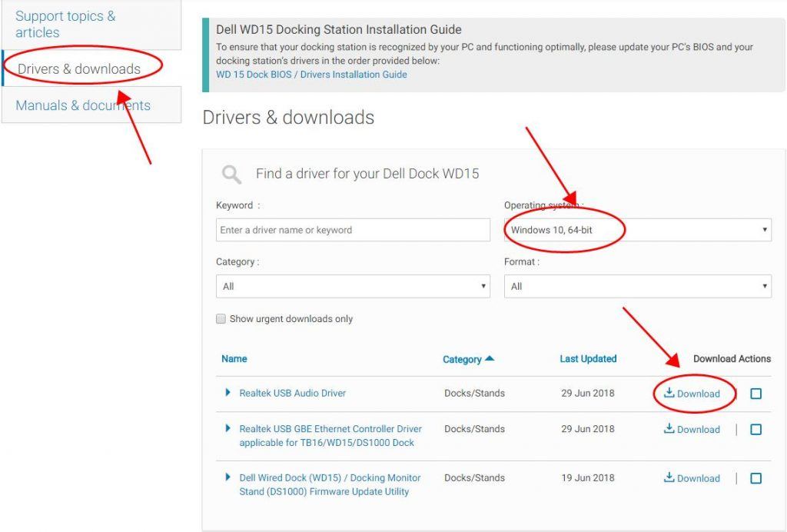Click the sort arrow on the Category column

point(489,358)
